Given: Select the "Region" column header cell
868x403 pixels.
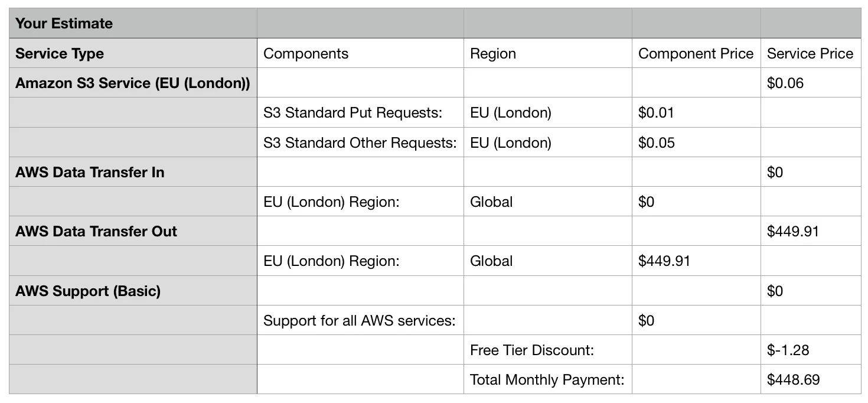Looking at the screenshot, I should 493,54.
